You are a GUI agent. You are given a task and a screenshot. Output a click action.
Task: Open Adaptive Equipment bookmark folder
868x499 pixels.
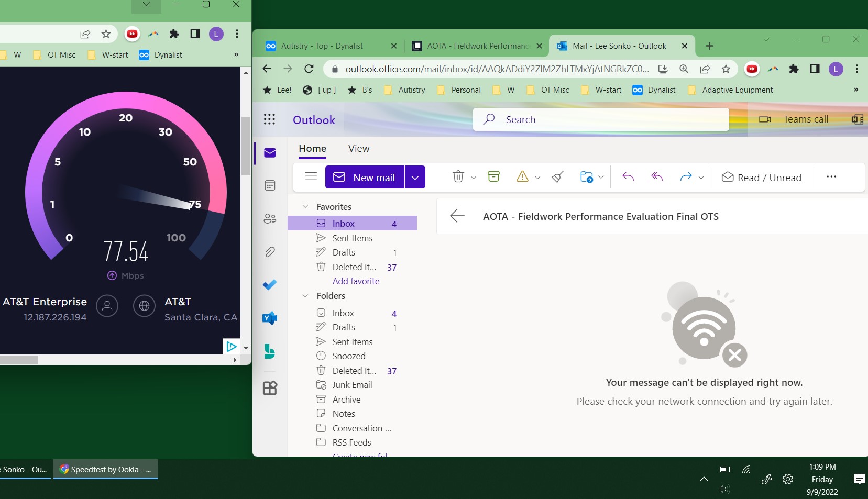tap(730, 90)
